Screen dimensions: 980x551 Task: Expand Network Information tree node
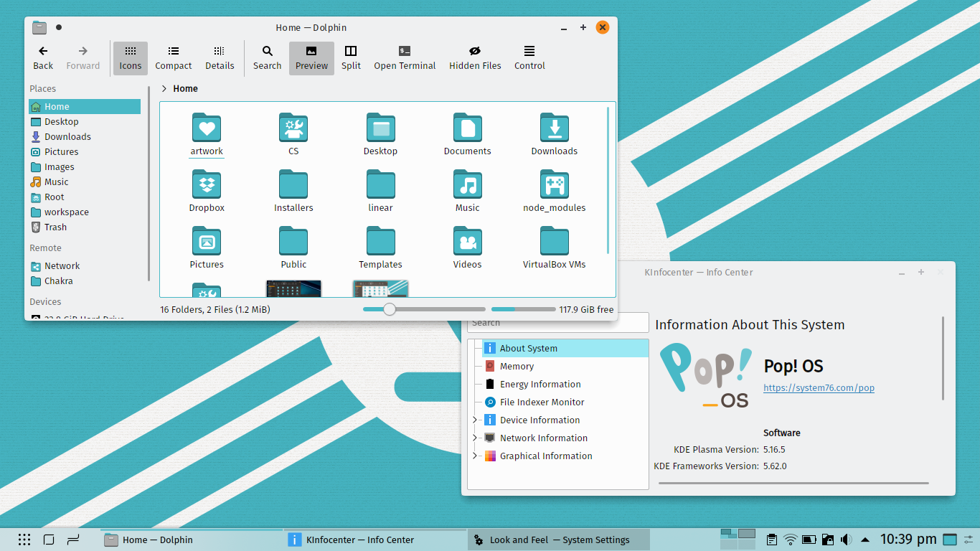click(x=474, y=438)
